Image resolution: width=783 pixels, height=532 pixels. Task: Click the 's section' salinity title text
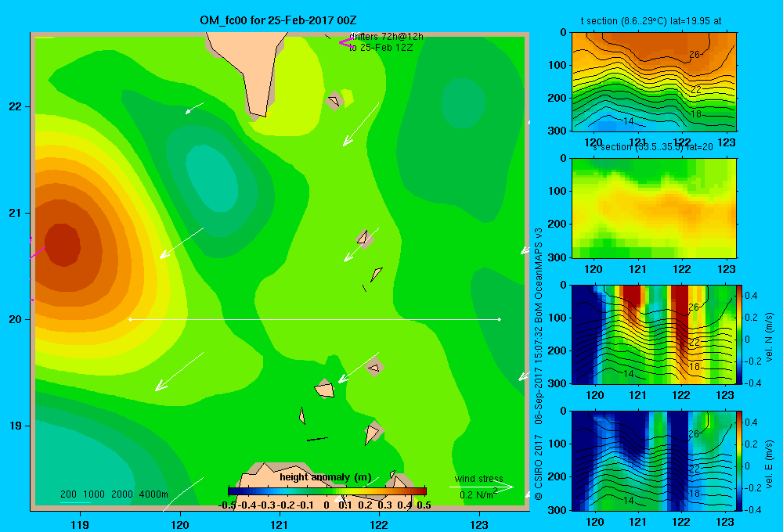pos(652,147)
